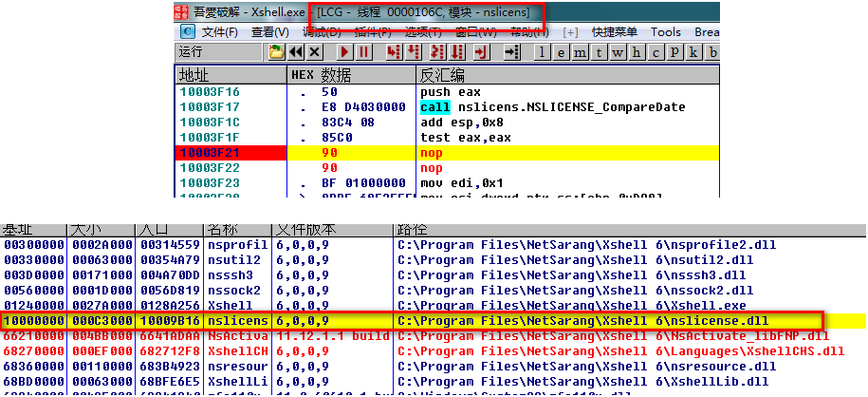The height and width of the screenshot is (397, 868).
Task: Pause execution with red pause icon
Action: (x=363, y=52)
